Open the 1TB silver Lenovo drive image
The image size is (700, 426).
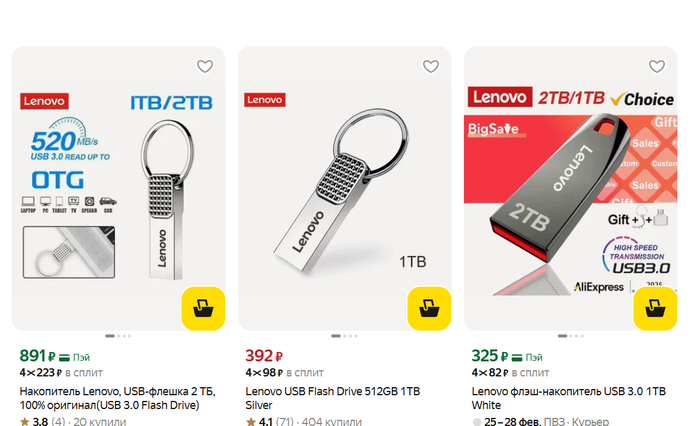tap(344, 188)
